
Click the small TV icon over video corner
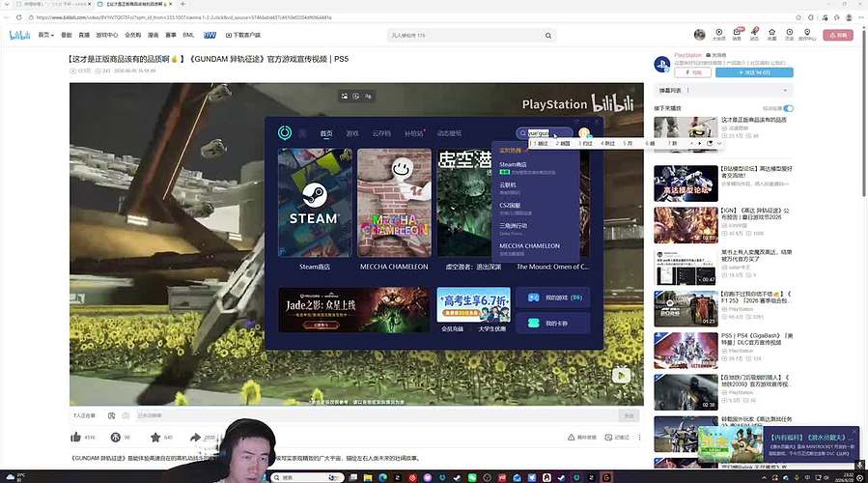tap(621, 376)
